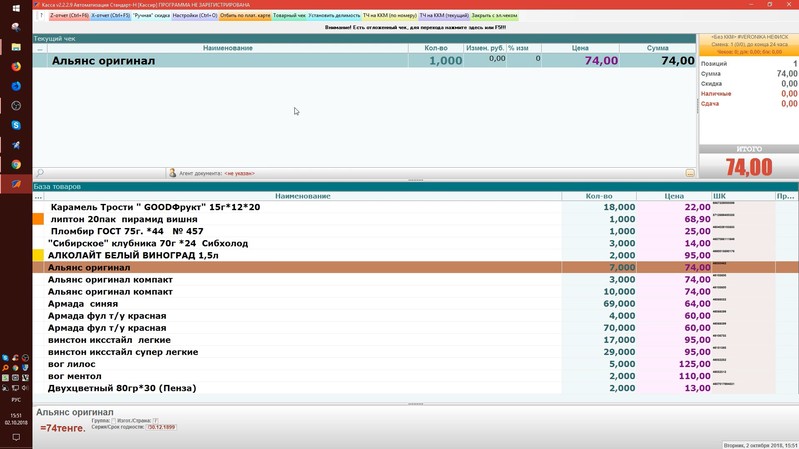
Task: Click the yellow ellipsis button beside agent row
Action: pyautogui.click(x=690, y=173)
